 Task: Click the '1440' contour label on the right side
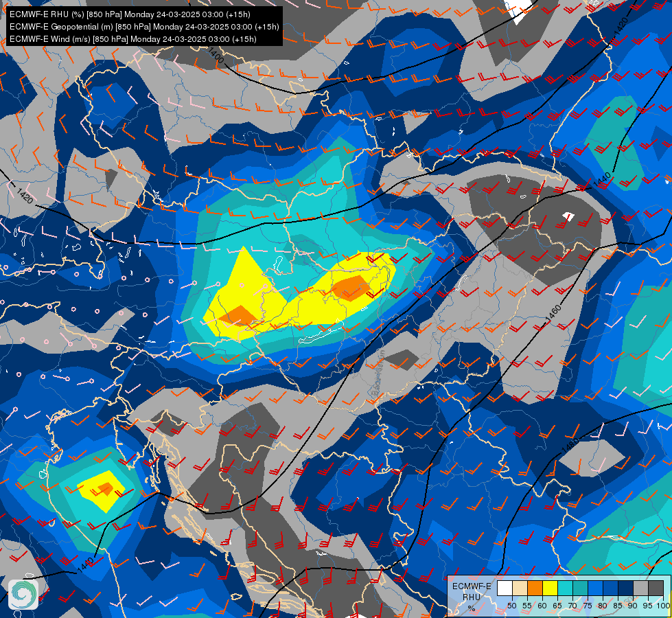click(602, 179)
